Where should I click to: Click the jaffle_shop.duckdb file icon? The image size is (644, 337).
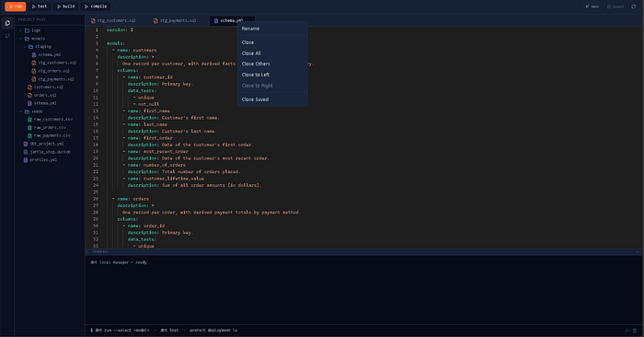(26, 152)
